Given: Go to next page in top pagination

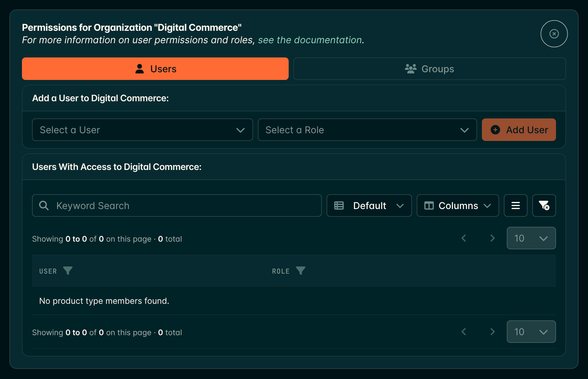Looking at the screenshot, I should [492, 238].
